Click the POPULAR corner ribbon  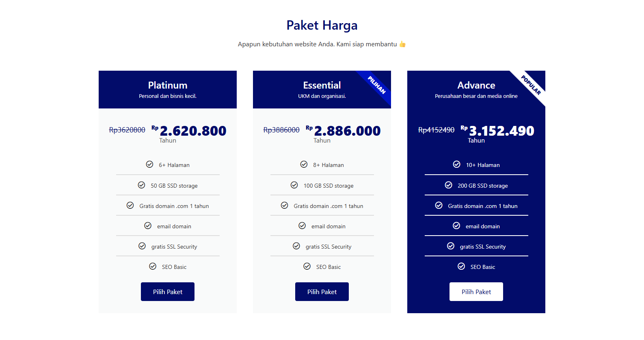(531, 85)
